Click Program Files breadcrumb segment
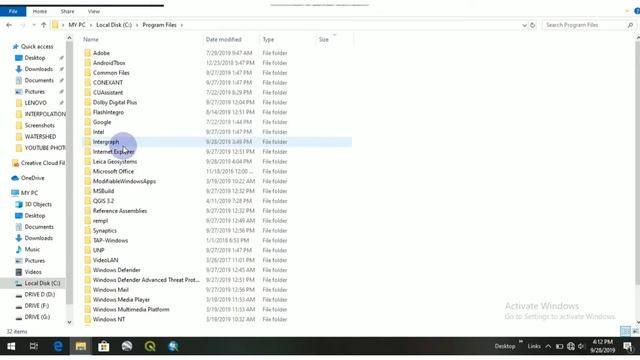The width and height of the screenshot is (640, 360). point(159,25)
